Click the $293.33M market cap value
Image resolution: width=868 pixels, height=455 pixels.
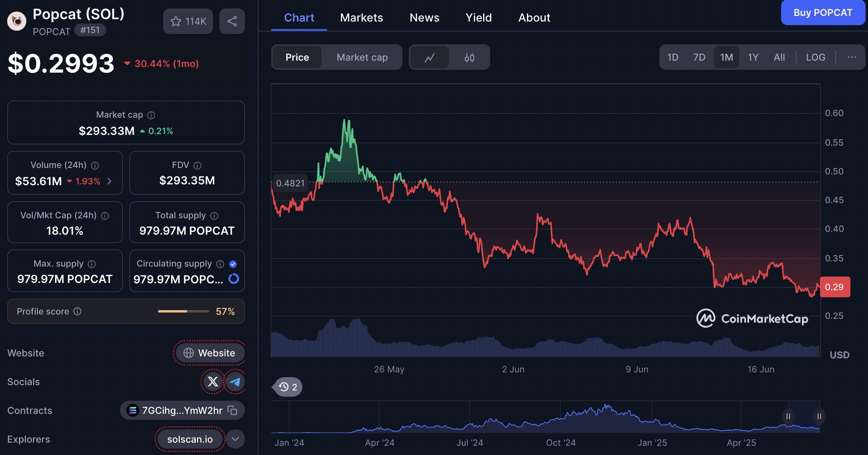pyautogui.click(x=107, y=131)
